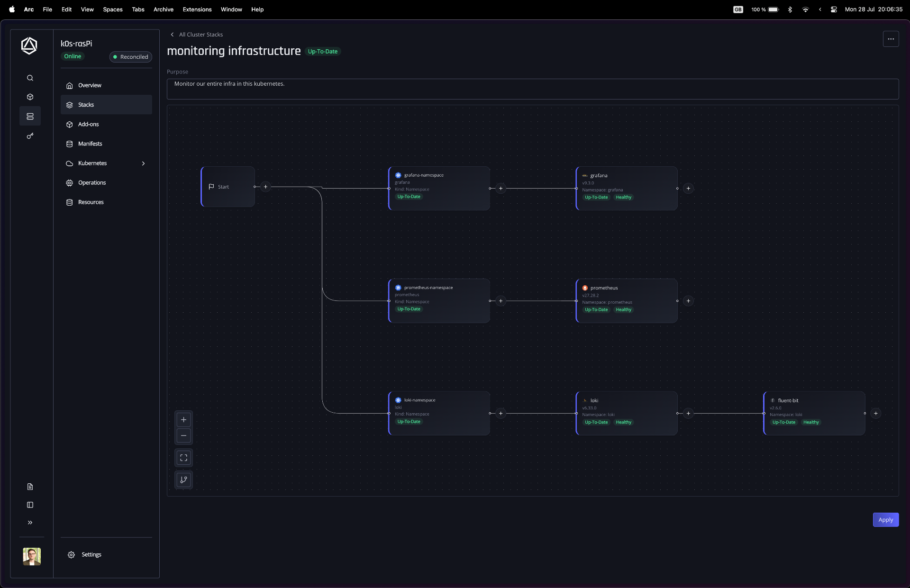Add a step after the grafana node
910x588 pixels.
click(689, 188)
